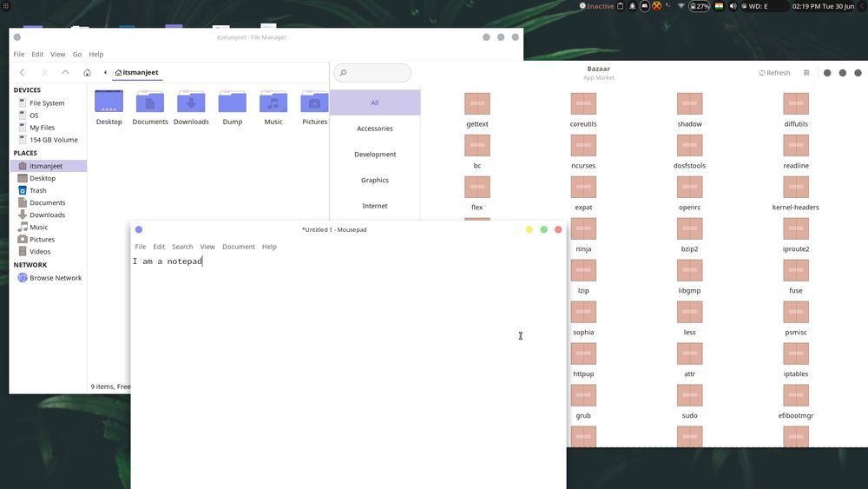Go to parent folder with up arrow
The height and width of the screenshot is (489, 868).
point(65,73)
